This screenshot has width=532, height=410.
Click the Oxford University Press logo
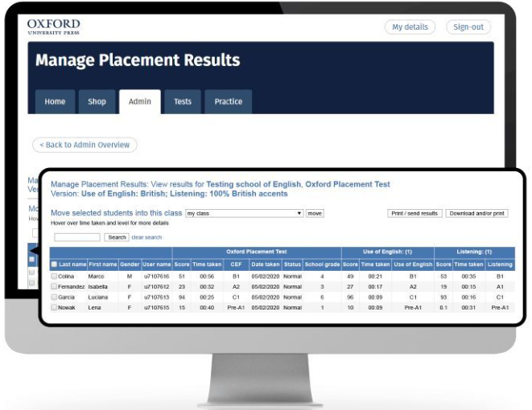54,27
